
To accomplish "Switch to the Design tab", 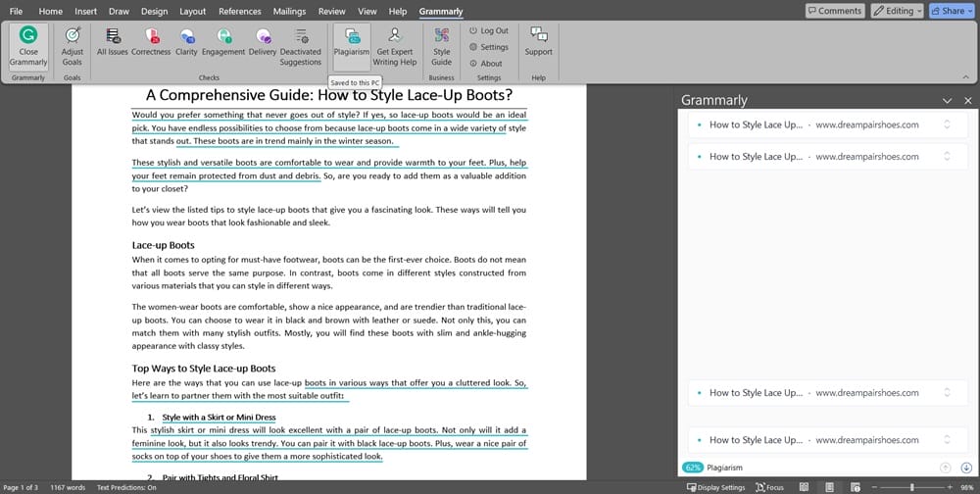I will click(155, 11).
